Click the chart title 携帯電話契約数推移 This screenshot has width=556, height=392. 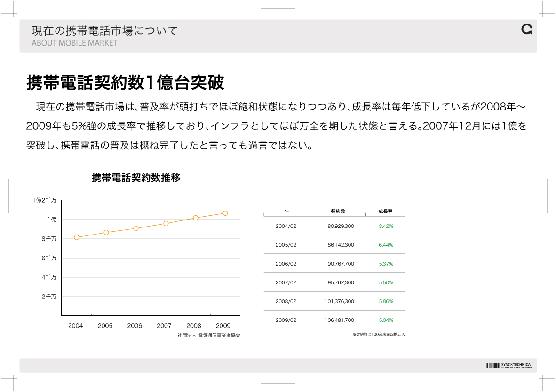[x=136, y=178]
